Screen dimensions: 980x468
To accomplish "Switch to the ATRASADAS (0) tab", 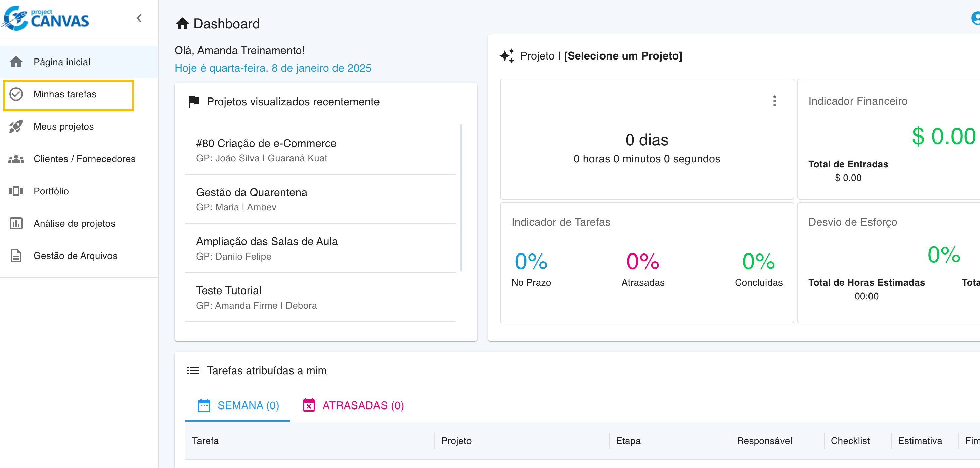I will 353,405.
